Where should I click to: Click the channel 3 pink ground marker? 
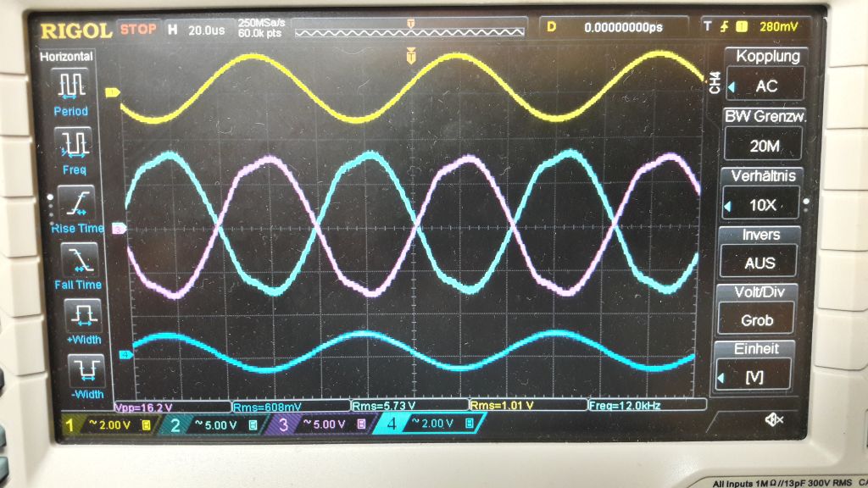point(119,229)
